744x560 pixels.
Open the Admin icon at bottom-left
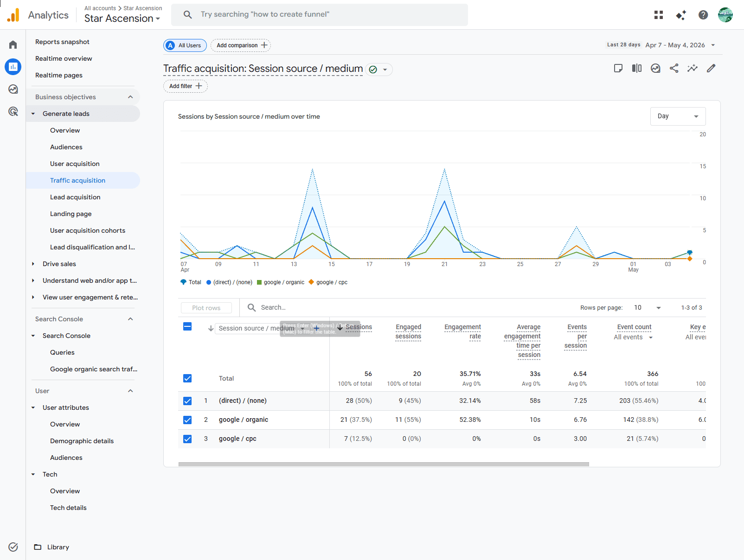[x=13, y=547]
